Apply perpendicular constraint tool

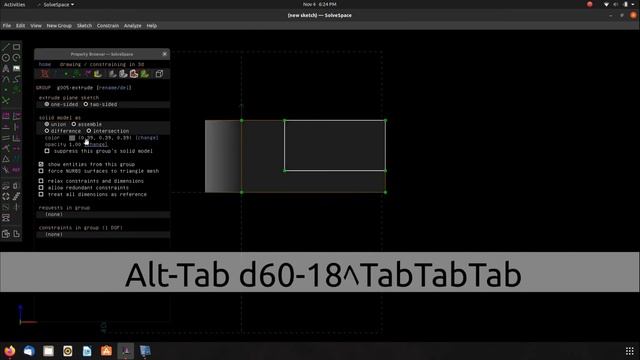(x=16, y=138)
